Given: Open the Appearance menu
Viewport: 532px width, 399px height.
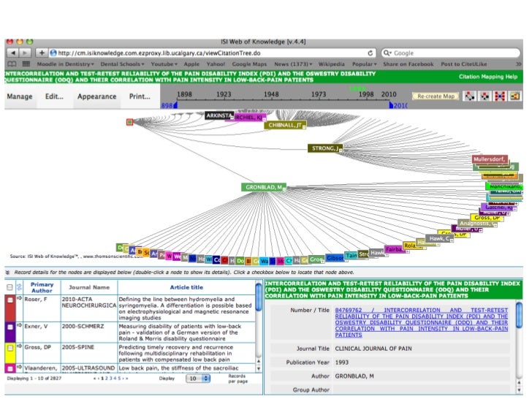Looking at the screenshot, I should (96, 96).
